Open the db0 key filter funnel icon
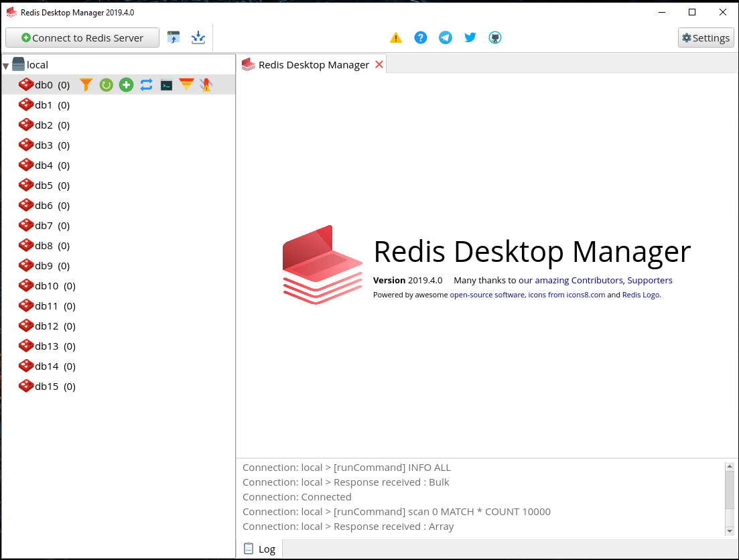 click(x=86, y=85)
